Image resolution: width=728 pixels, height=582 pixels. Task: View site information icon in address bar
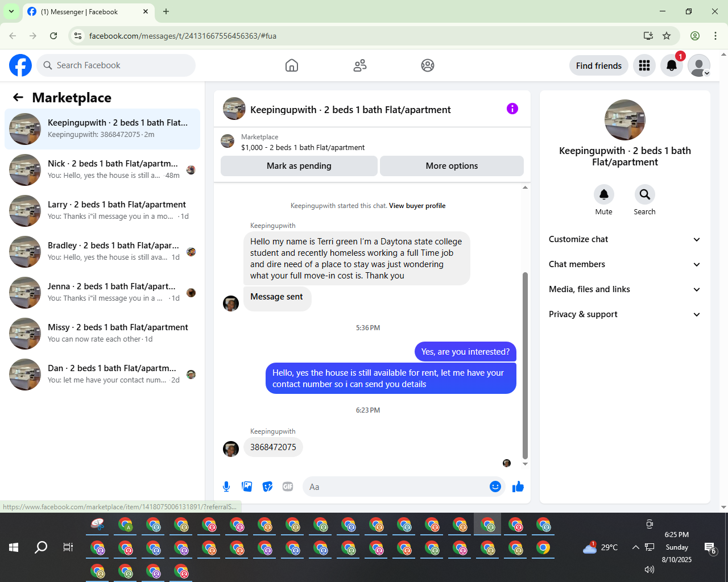tap(78, 36)
